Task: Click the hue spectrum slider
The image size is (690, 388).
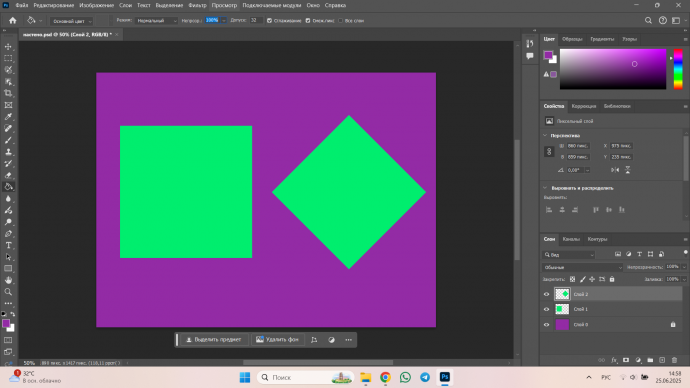Action: pyautogui.click(x=678, y=69)
